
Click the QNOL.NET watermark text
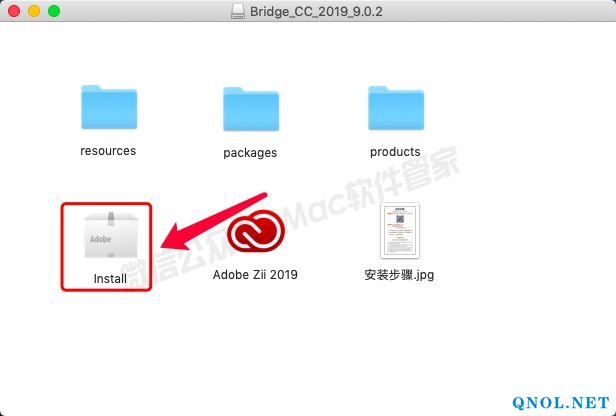(x=561, y=403)
